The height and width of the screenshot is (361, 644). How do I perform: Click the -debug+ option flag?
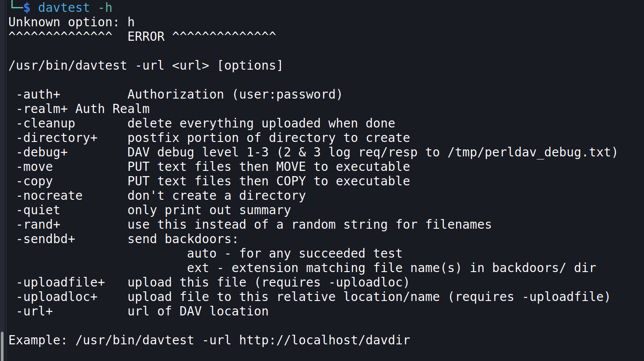click(x=42, y=152)
